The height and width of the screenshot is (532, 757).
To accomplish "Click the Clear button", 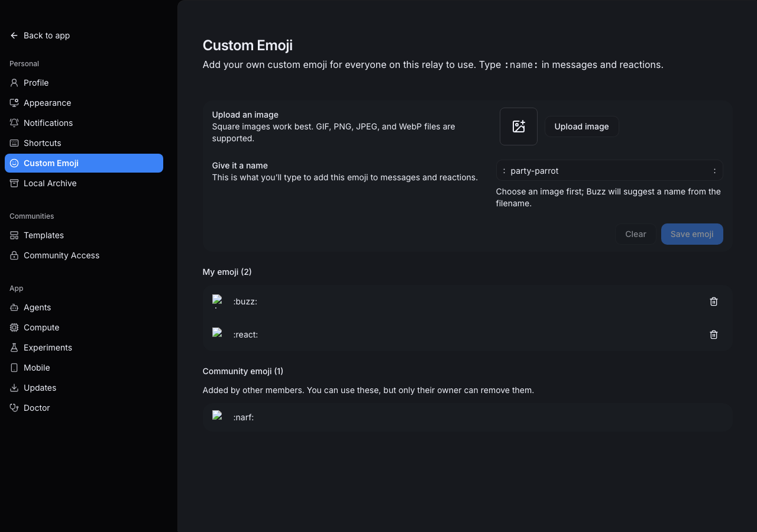I will [x=636, y=234].
